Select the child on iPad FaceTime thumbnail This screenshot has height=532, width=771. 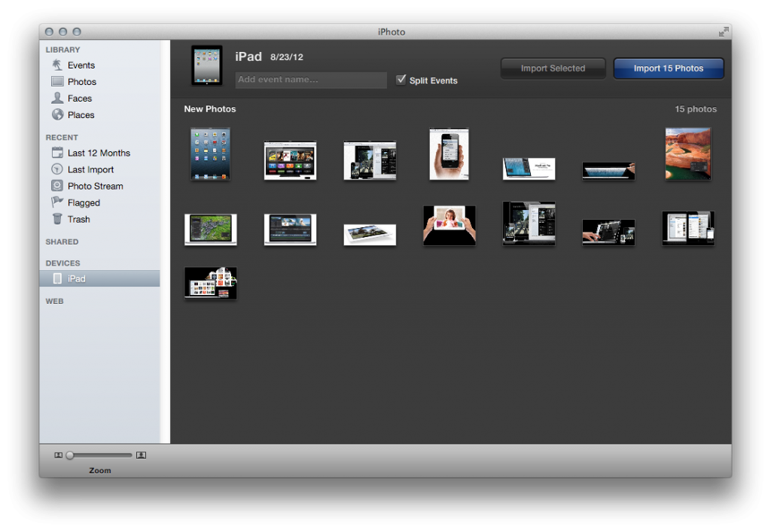coord(449,226)
